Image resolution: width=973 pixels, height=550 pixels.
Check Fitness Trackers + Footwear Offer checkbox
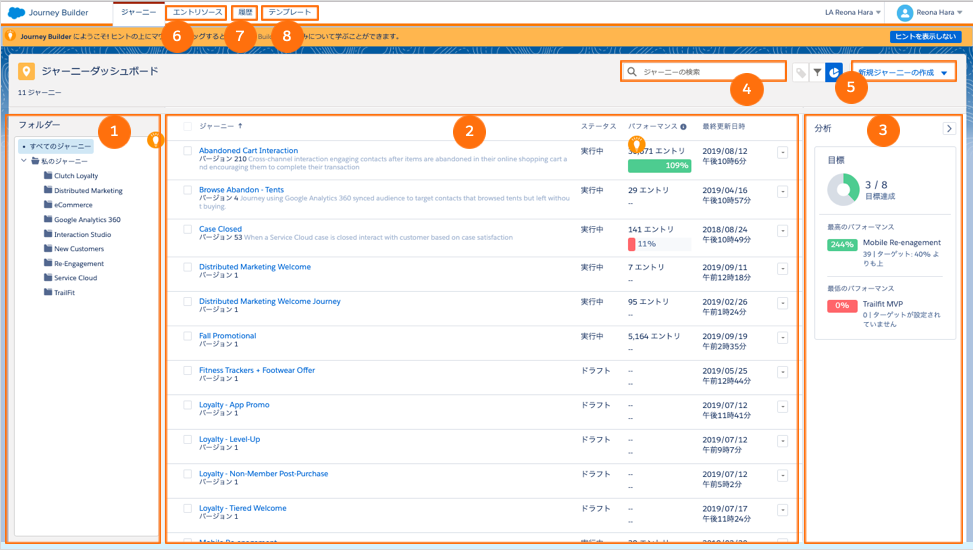tap(187, 371)
